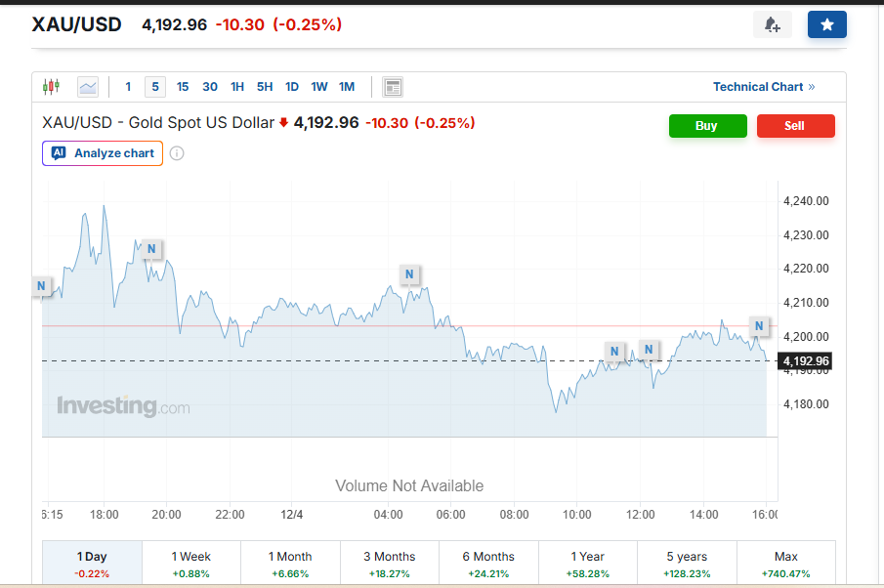Select the area chart type icon
This screenshot has height=588, width=884.
88,87
